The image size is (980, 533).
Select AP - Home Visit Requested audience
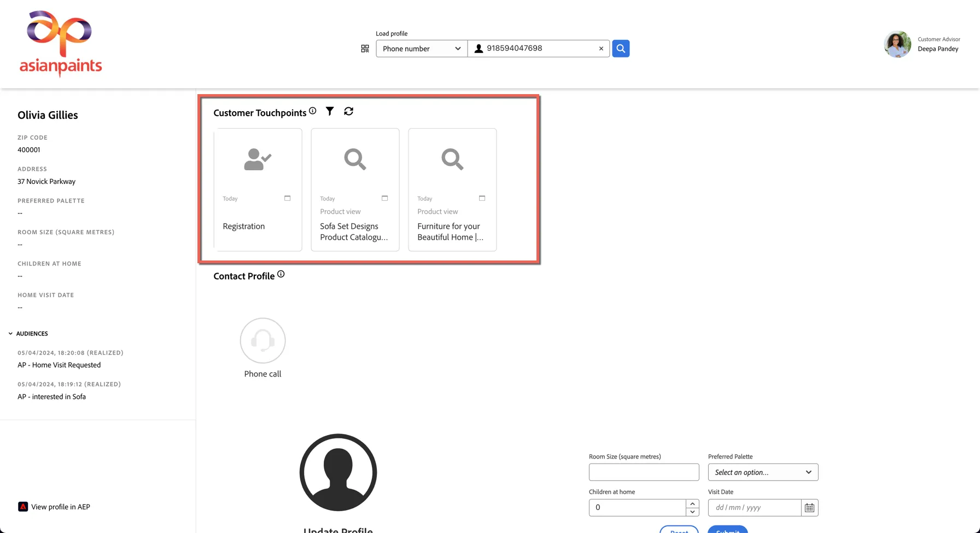(59, 365)
